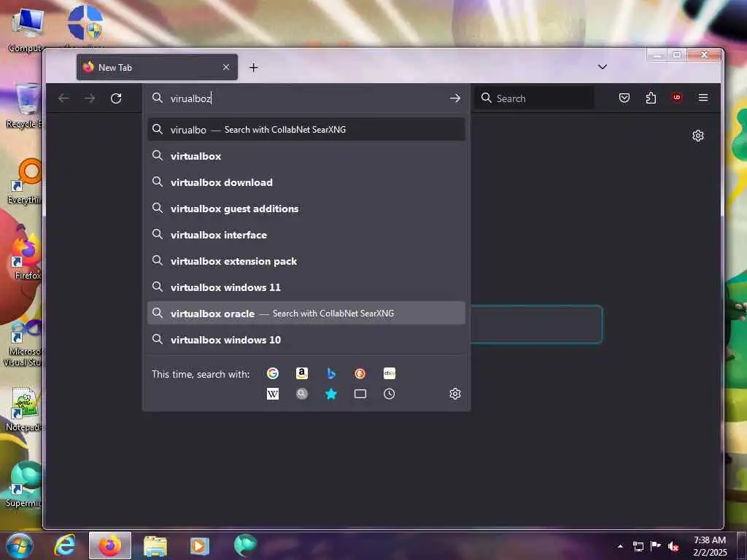The height and width of the screenshot is (560, 747).
Task: Search with the gray magnifier engine icon
Action: pyautogui.click(x=301, y=394)
